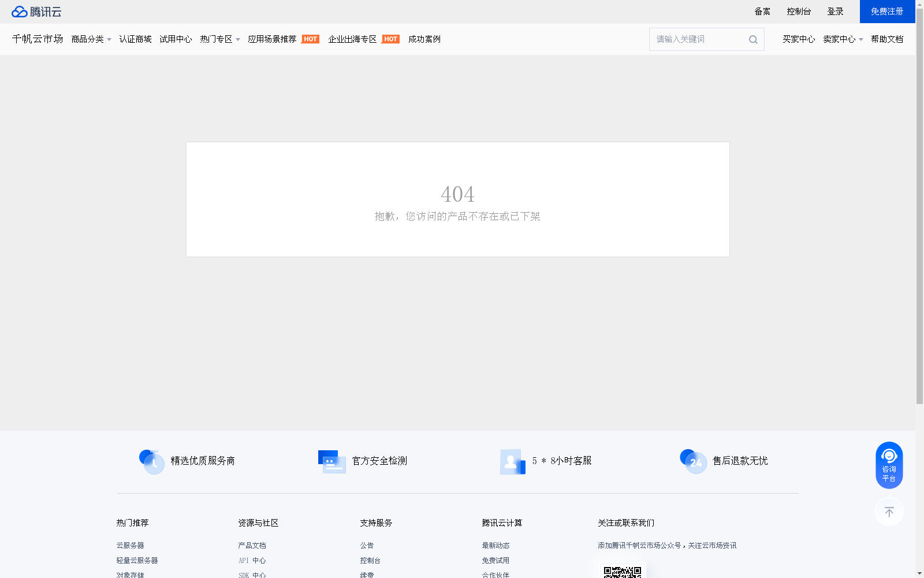Open the 控制台 link
Viewport: 924px width, 578px height.
coord(798,11)
